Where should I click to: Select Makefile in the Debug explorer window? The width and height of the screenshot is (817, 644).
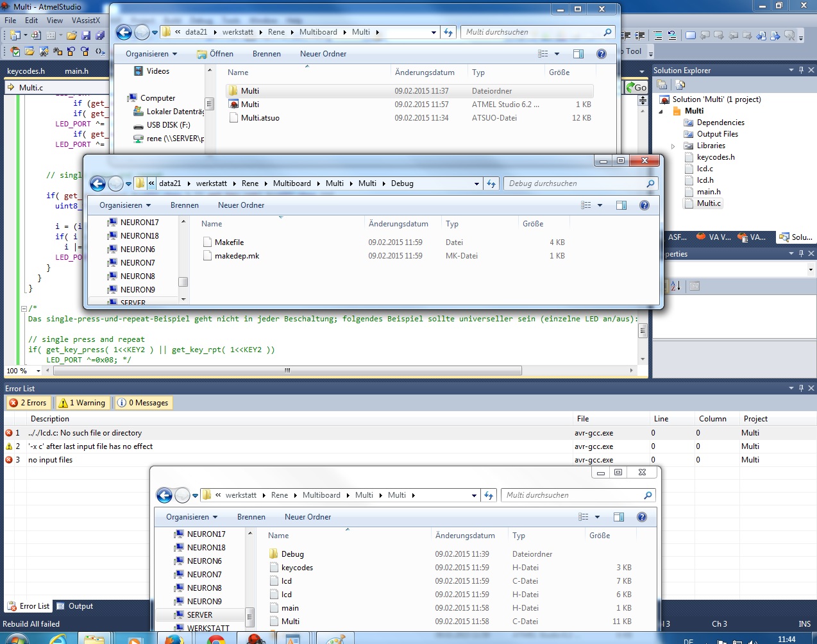[229, 242]
